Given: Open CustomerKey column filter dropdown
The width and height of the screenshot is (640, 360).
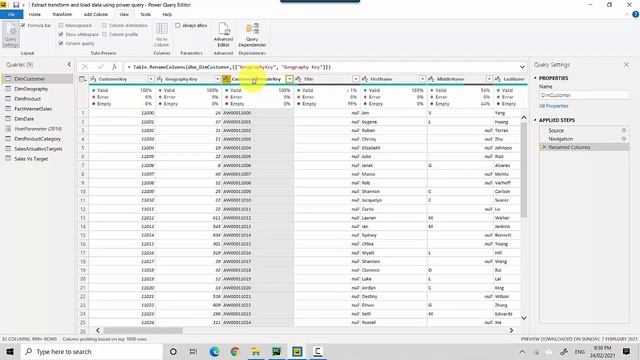Looking at the screenshot, I should tap(151, 79).
